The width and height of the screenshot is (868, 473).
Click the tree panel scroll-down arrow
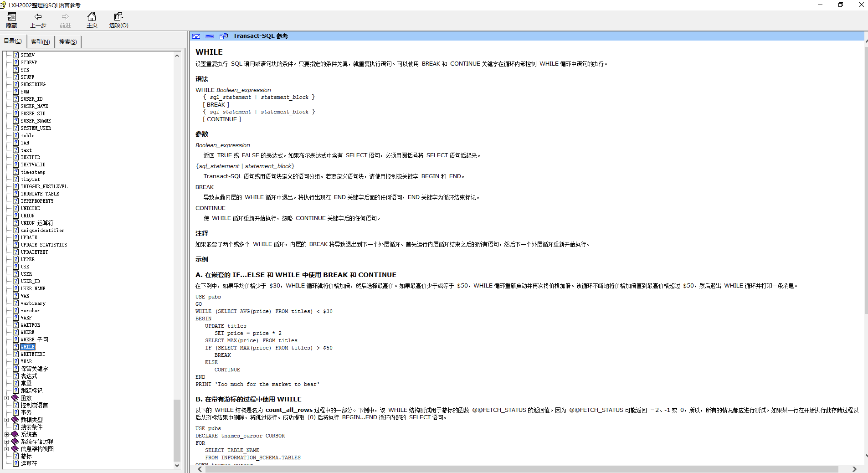pyautogui.click(x=177, y=465)
